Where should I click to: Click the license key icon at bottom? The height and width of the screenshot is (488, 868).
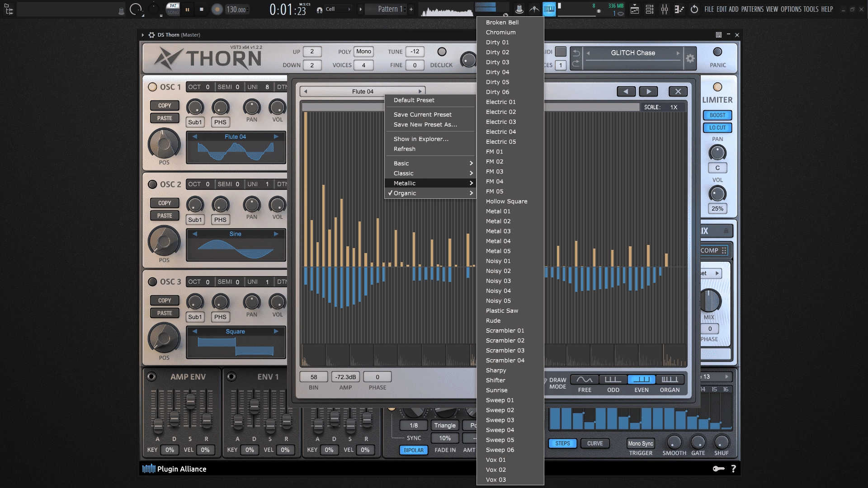718,469
